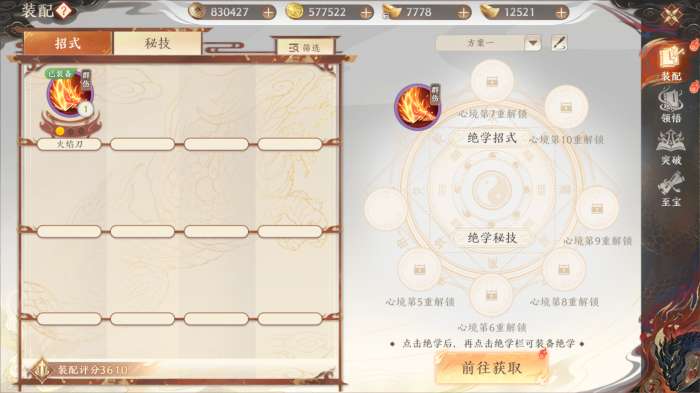Switch to the 秘技 tab
Image resolution: width=700 pixels, height=393 pixels.
point(158,43)
